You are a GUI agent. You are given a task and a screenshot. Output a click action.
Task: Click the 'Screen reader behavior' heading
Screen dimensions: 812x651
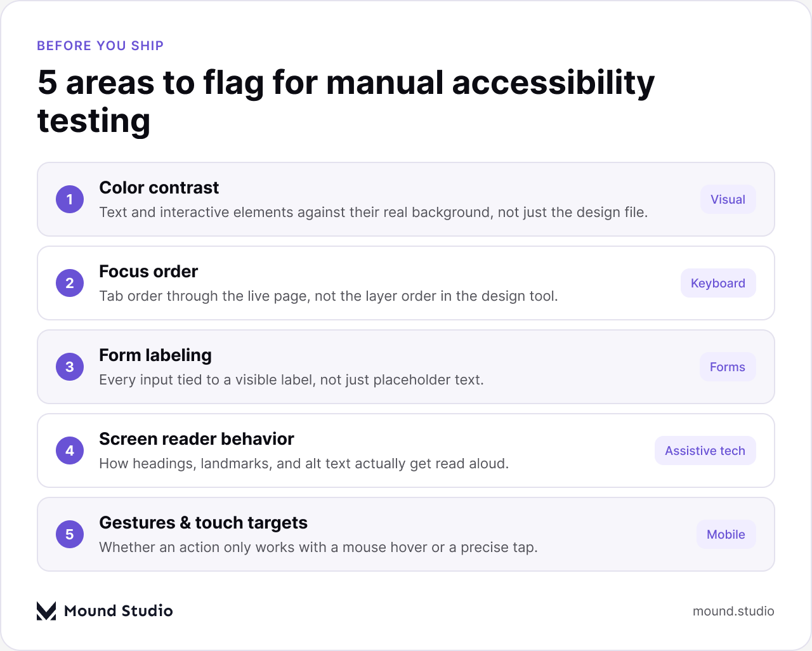[197, 439]
